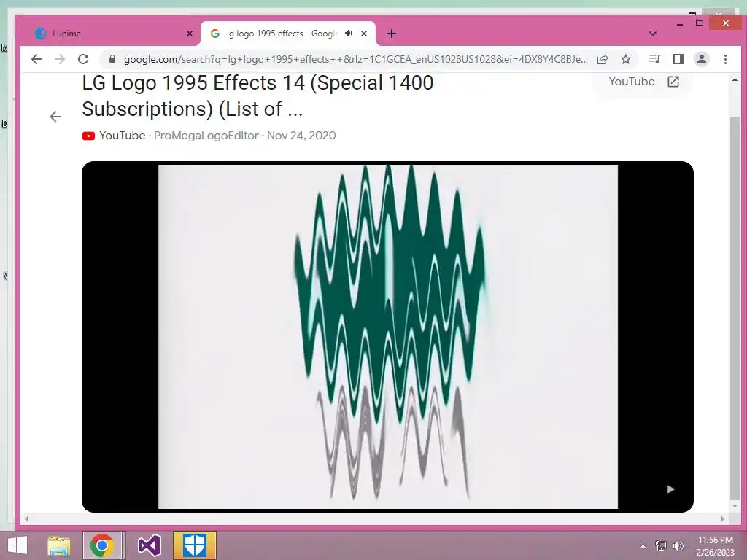Switch to the Lunime tab
The image size is (747, 560).
click(x=109, y=34)
